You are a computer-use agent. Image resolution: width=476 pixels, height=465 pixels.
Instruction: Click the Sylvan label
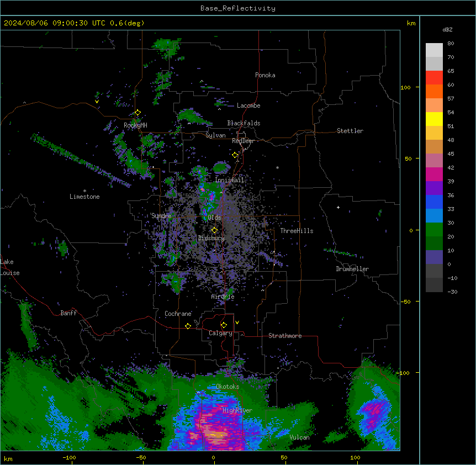(215, 135)
